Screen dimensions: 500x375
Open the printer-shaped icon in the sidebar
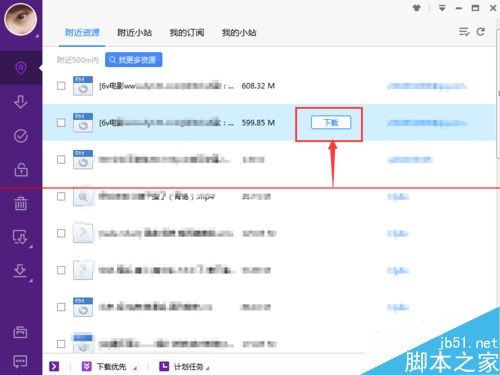point(20,332)
